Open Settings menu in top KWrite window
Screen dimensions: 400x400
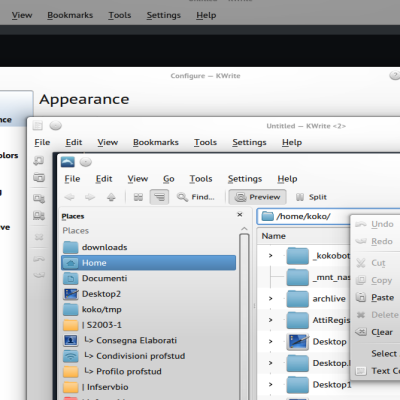pos(163,15)
